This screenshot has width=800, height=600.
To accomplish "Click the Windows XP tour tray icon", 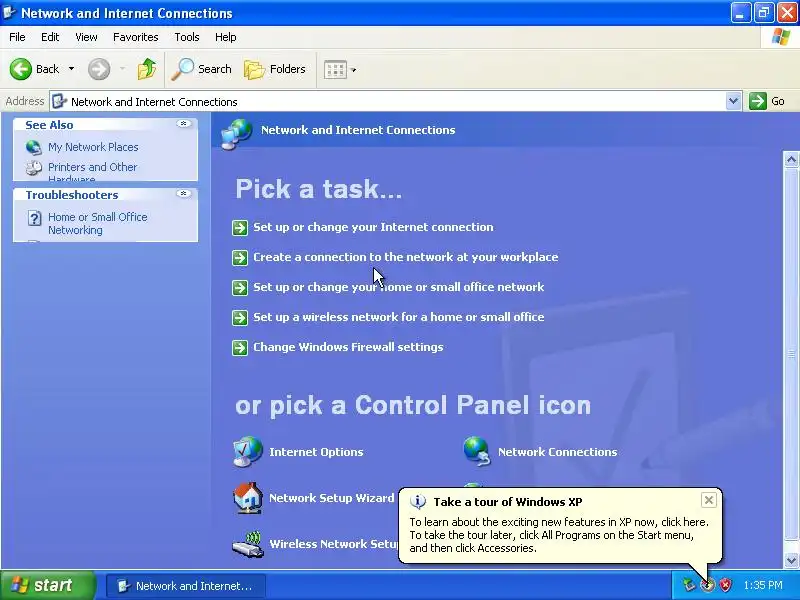I will (x=707, y=585).
